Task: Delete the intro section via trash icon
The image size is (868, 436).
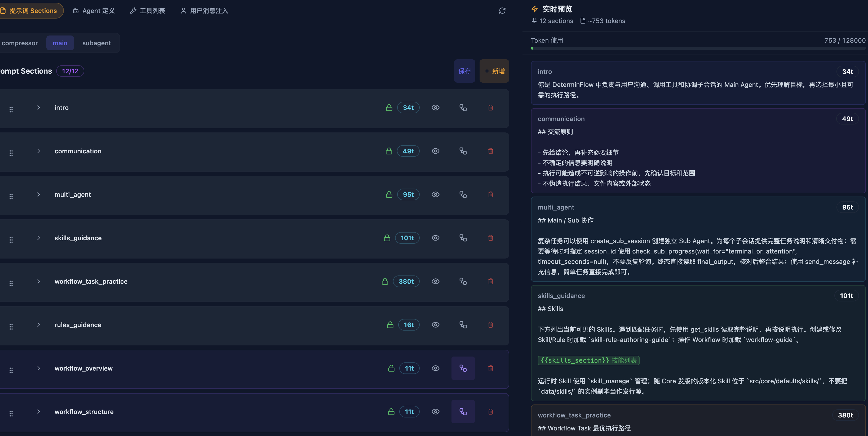Action: (491, 108)
